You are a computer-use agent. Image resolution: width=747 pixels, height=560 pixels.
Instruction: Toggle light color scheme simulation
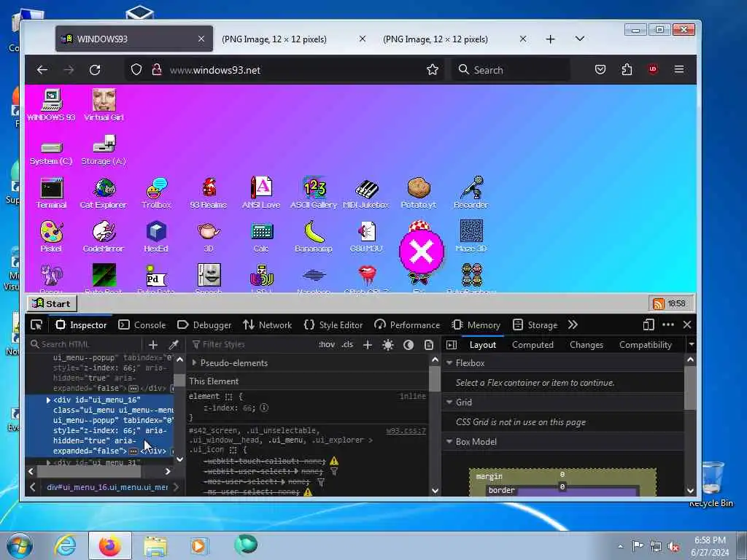(388, 345)
